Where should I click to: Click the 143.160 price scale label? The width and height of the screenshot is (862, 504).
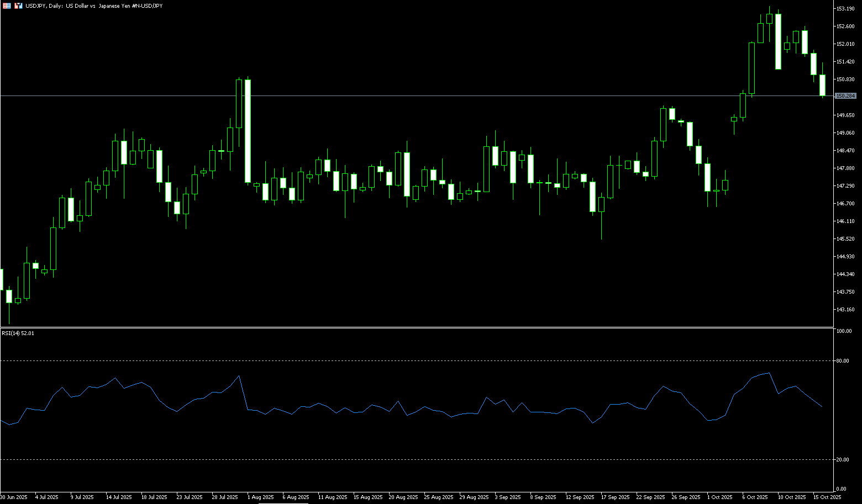tap(845, 310)
